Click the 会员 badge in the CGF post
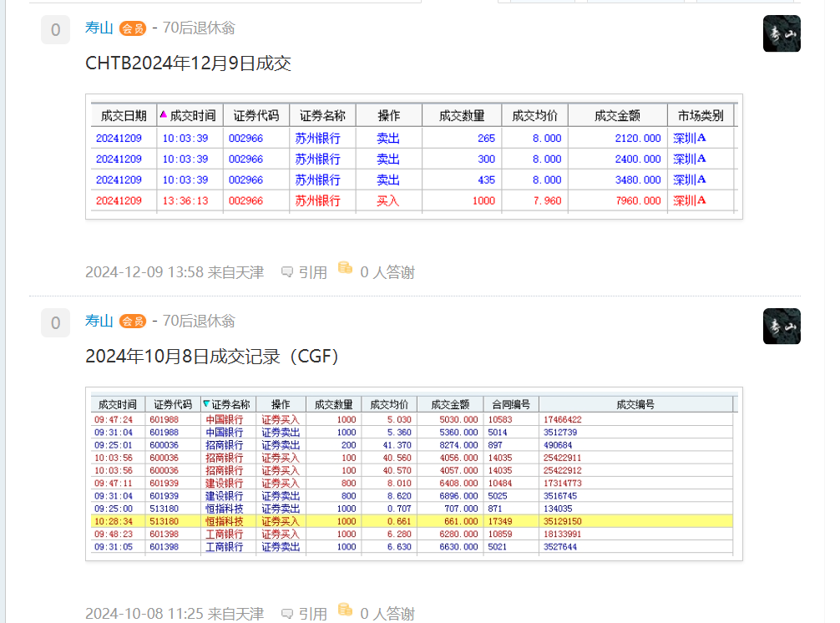 coord(133,322)
